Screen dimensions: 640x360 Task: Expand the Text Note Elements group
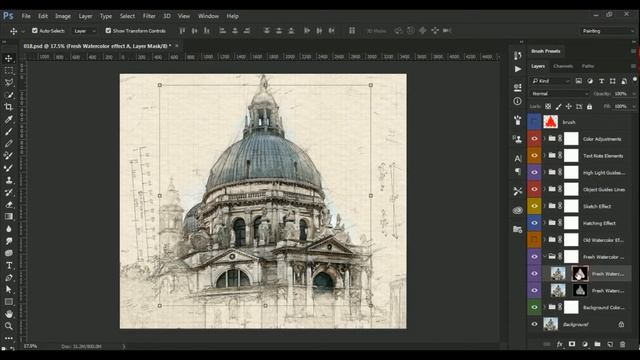point(544,156)
